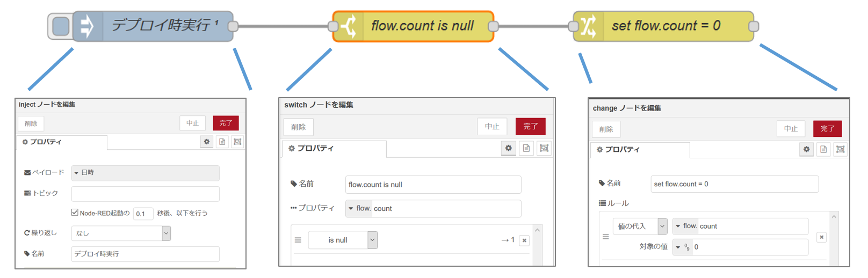Click 中止 in the inject node editor
This screenshot has height=278, width=868.
pyautogui.click(x=193, y=123)
